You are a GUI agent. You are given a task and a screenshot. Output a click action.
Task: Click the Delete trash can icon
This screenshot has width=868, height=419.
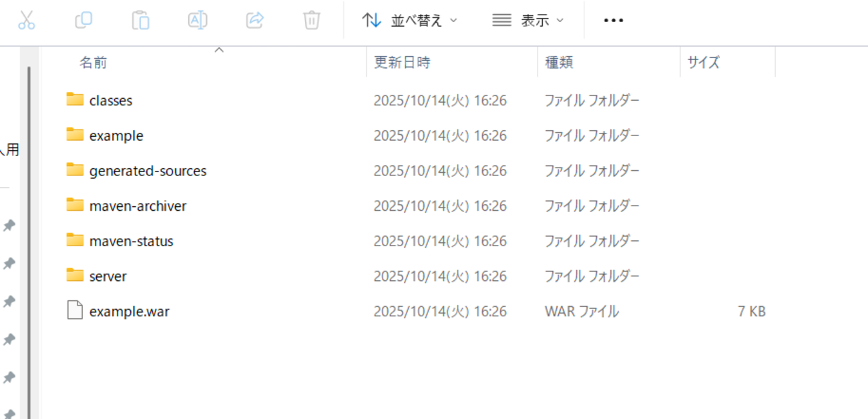312,20
